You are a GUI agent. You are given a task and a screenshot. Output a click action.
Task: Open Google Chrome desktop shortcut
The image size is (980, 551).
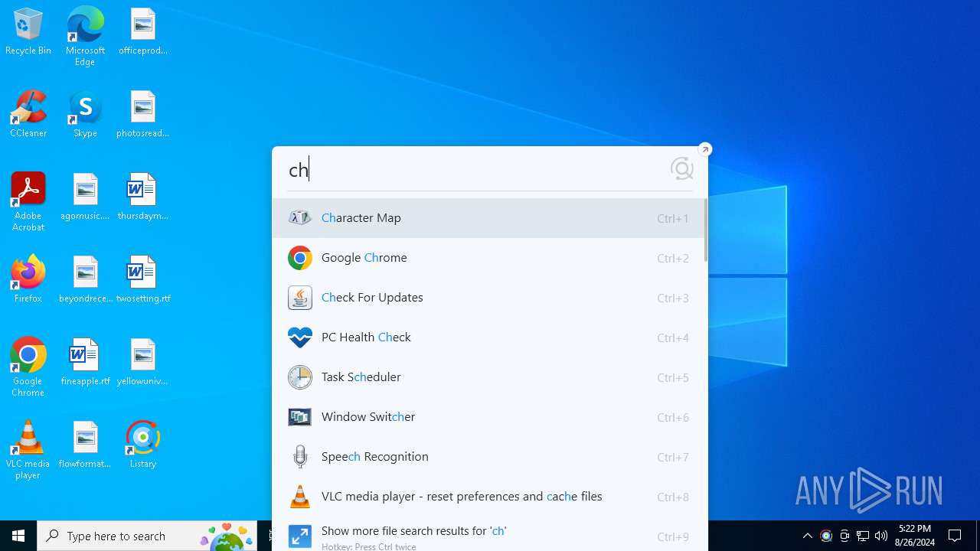[28, 367]
